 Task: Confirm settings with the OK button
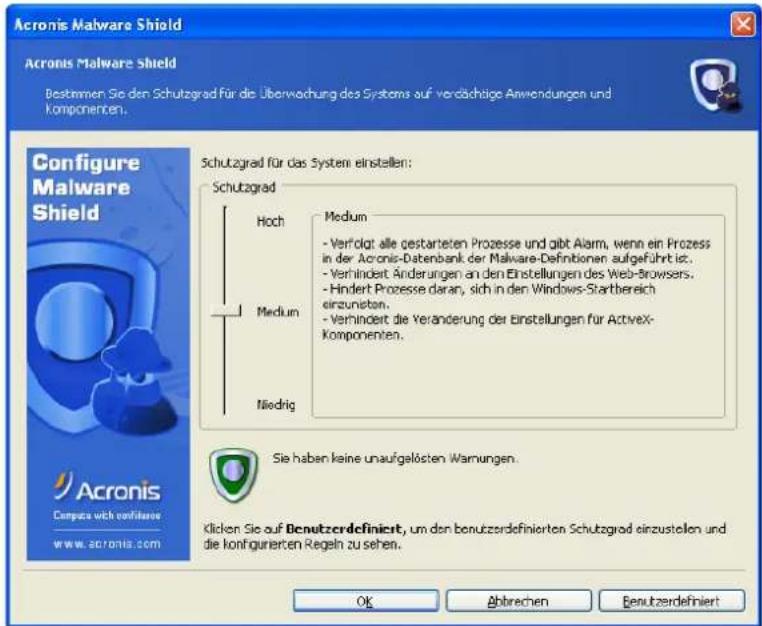(x=365, y=601)
